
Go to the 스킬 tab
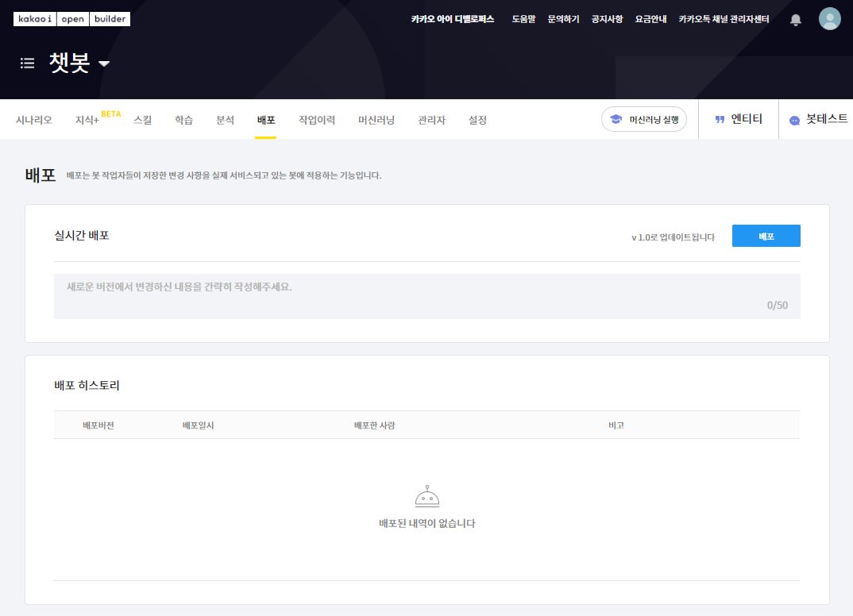click(x=143, y=120)
